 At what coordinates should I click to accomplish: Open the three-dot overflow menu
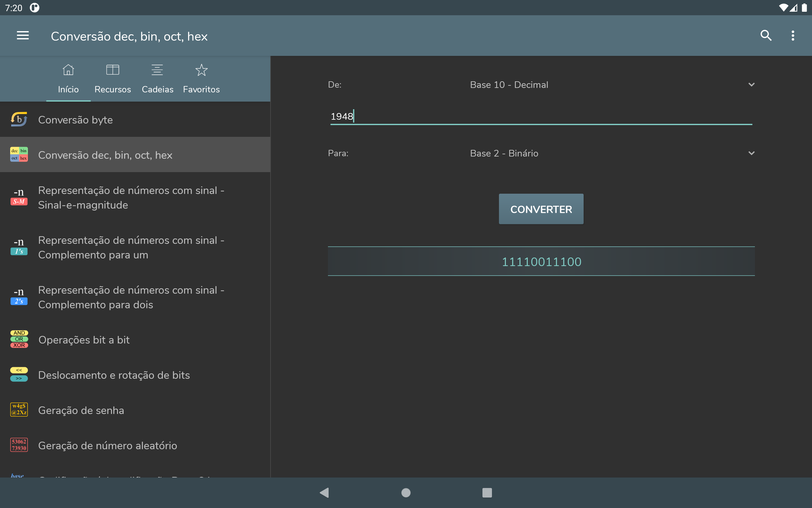click(x=793, y=36)
